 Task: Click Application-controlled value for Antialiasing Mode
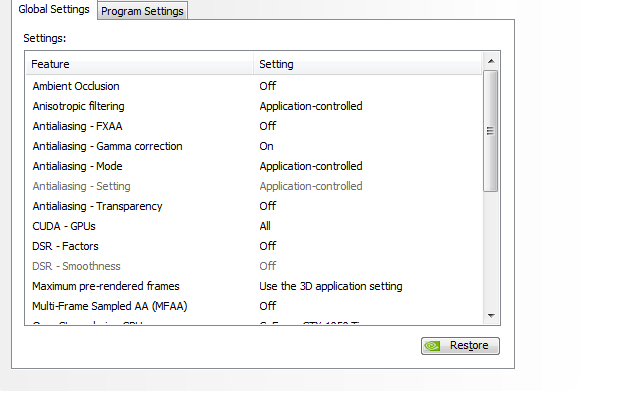tap(311, 166)
